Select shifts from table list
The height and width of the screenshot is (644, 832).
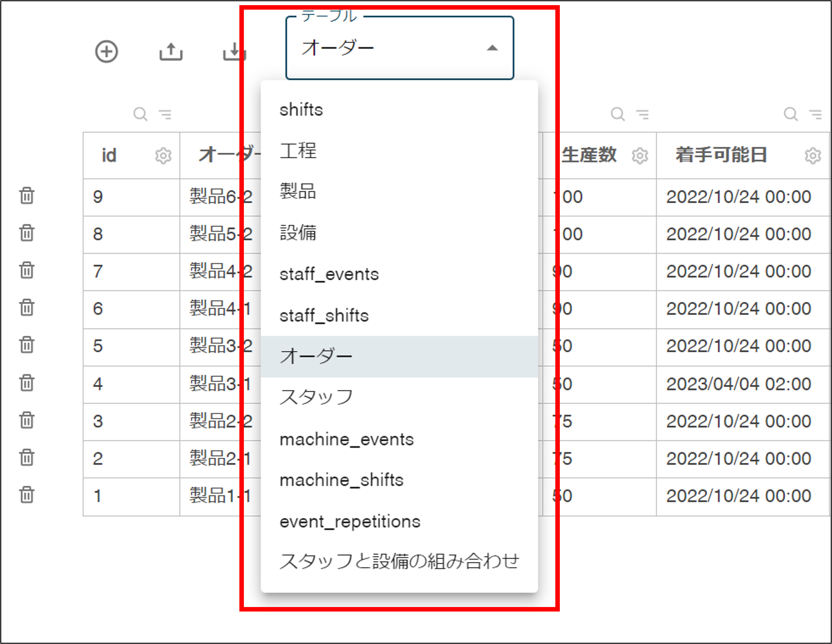coord(399,110)
